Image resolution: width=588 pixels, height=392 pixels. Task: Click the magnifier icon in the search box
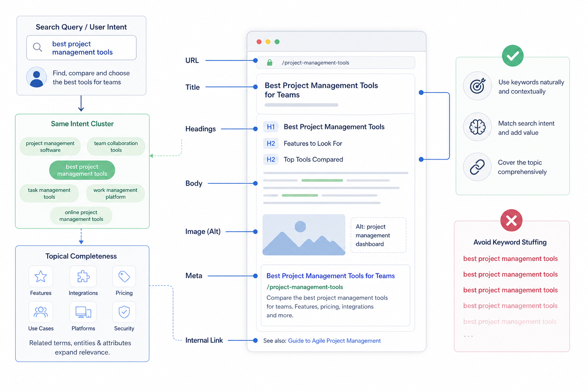(38, 47)
